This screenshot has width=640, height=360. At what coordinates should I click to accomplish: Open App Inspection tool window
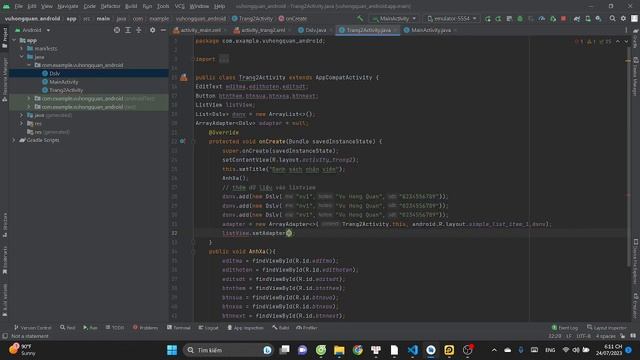click(x=246, y=328)
